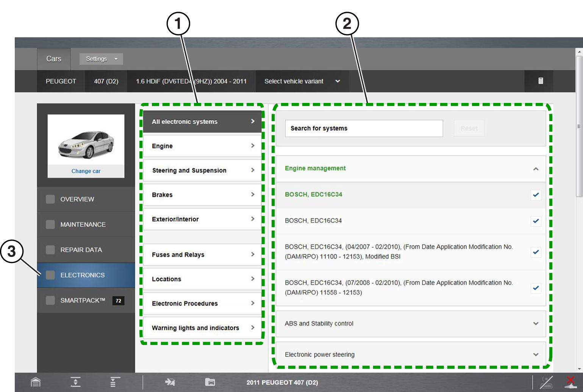Collapse the Engine management section
583x392 pixels.
[536, 169]
